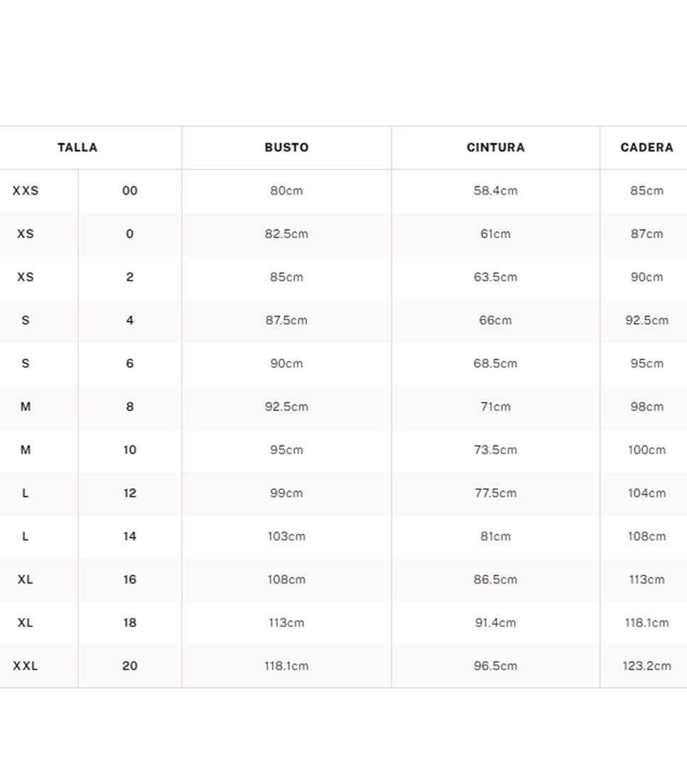Click the 100cm hip cell
This screenshot has height=784, width=687.
point(647,450)
